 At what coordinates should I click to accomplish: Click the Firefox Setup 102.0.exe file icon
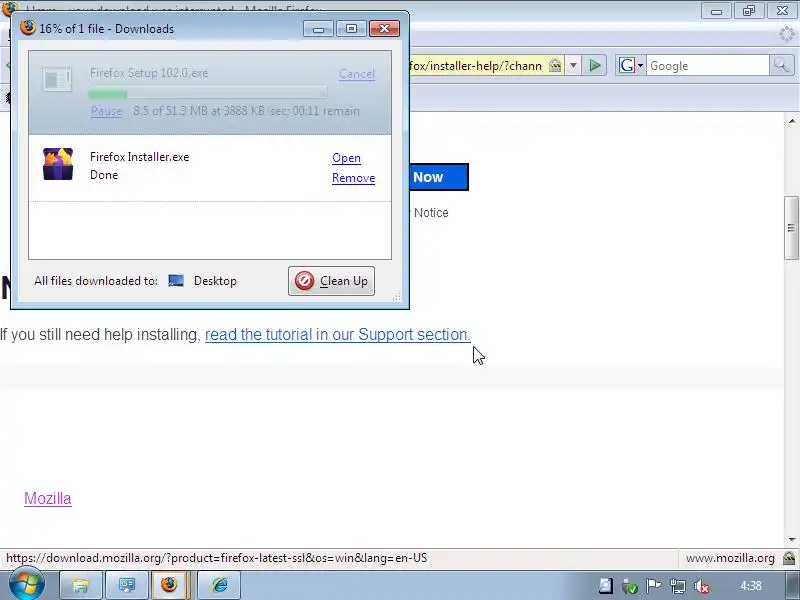(57, 80)
